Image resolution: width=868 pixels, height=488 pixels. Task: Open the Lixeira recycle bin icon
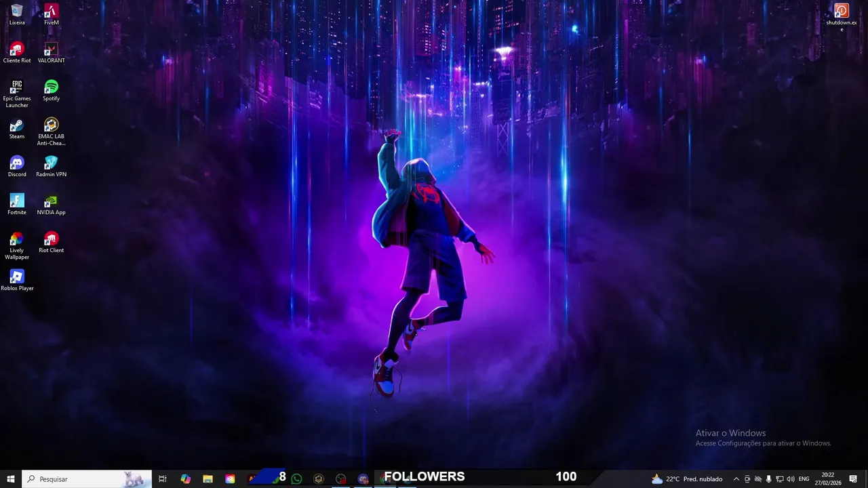(17, 15)
